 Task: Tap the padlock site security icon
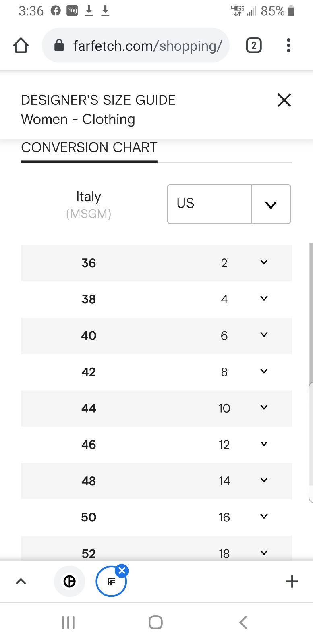59,45
